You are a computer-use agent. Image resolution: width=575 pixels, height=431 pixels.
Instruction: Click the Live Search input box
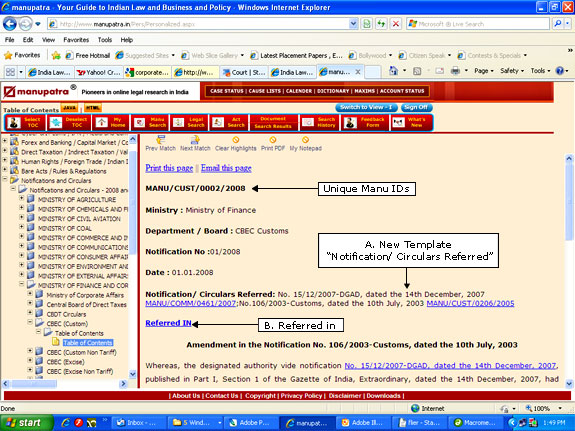478,24
